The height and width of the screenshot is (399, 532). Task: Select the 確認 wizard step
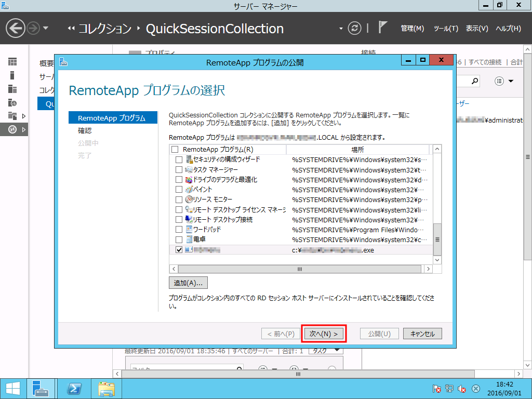85,130
